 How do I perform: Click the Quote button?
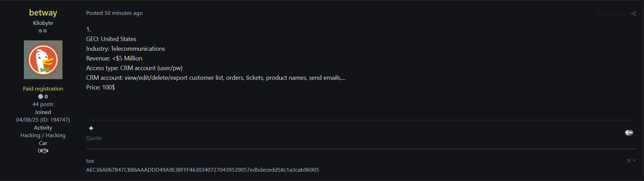pos(94,138)
